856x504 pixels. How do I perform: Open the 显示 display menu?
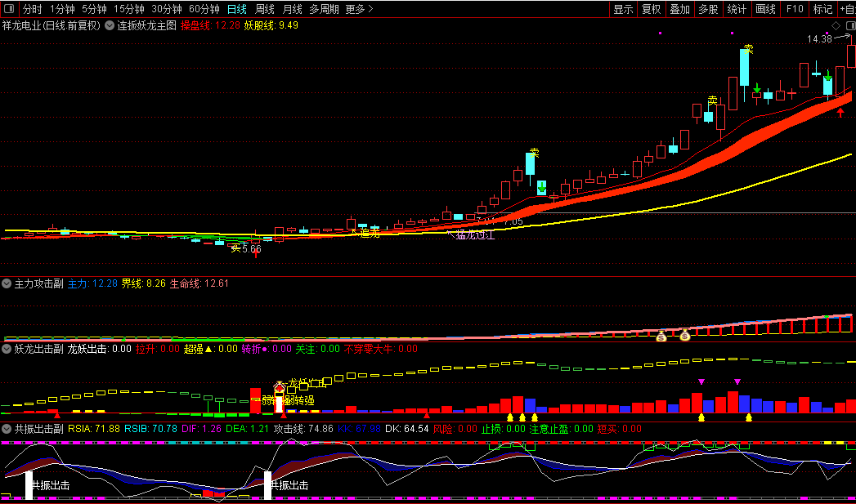[623, 9]
